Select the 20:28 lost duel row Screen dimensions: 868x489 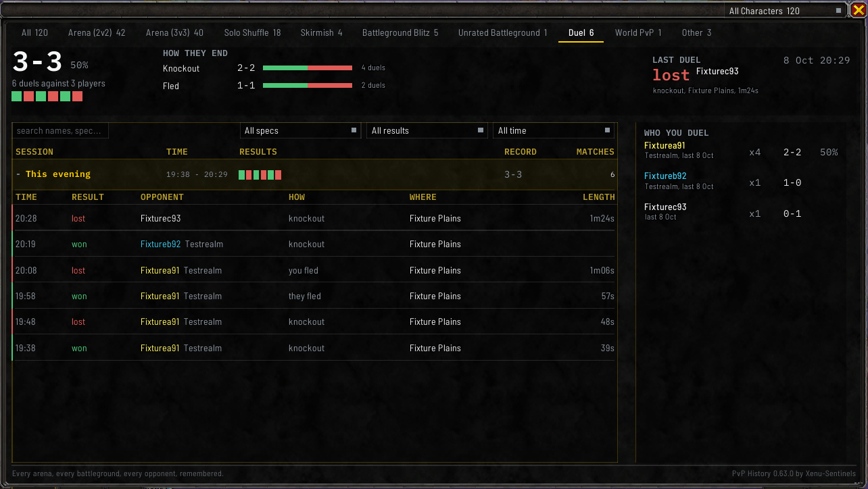coord(314,219)
